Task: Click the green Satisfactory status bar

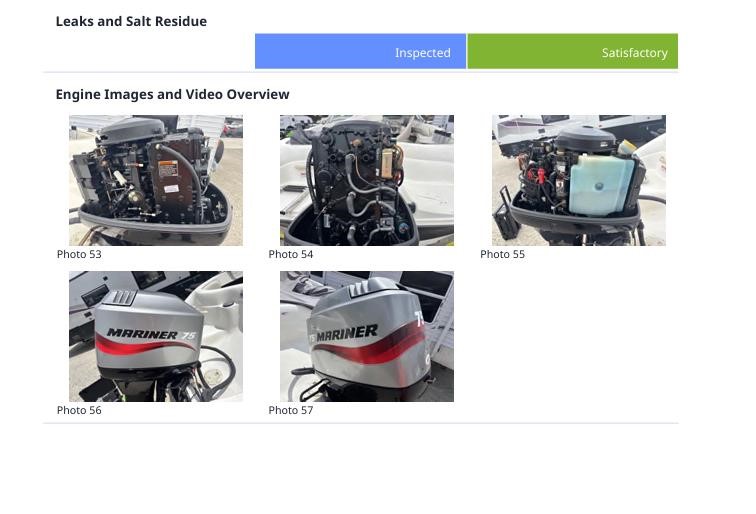Action: point(573,51)
